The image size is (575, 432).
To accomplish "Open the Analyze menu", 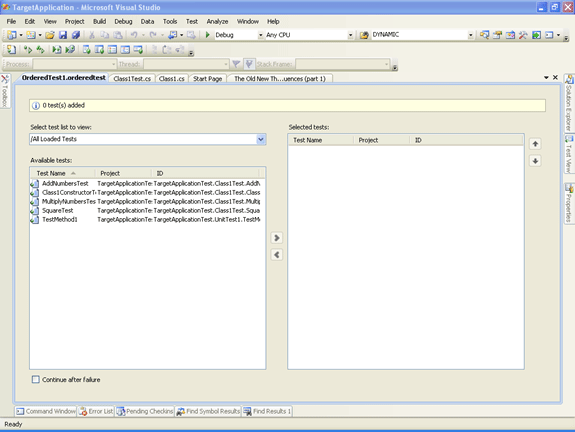I will pyautogui.click(x=217, y=21).
